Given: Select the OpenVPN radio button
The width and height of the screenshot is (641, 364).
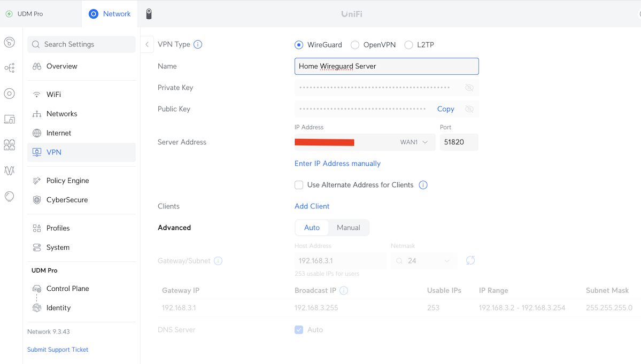Looking at the screenshot, I should (355, 44).
